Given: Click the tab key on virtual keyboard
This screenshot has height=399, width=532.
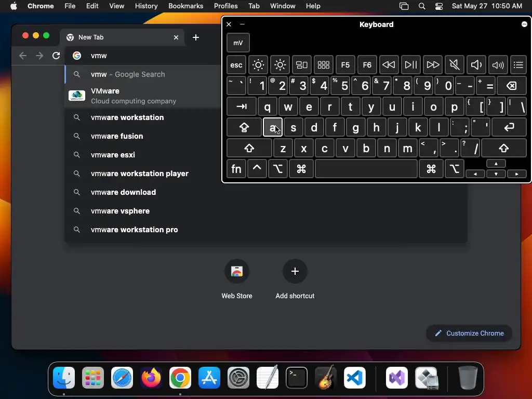Looking at the screenshot, I should point(241,107).
